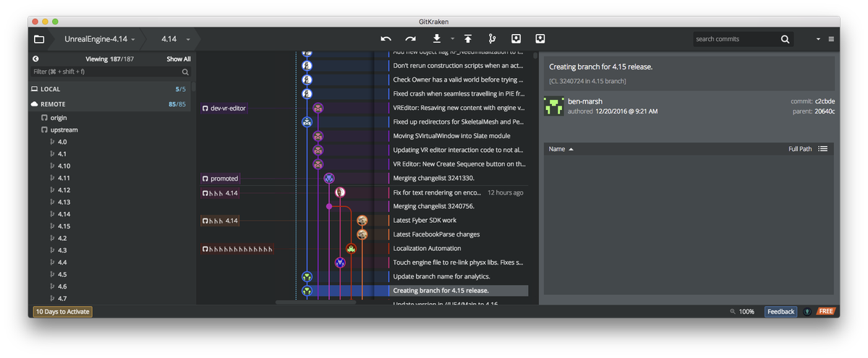Click the left-panel collapse arrow icon
The height and width of the screenshot is (358, 868).
pos(35,59)
